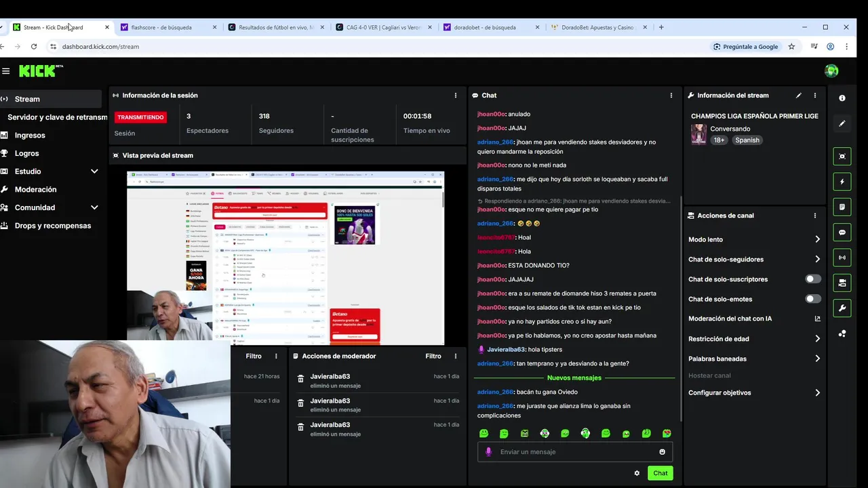The height and width of the screenshot is (488, 868).
Task: Toggle the chat bubble widget icon
Action: tap(842, 232)
